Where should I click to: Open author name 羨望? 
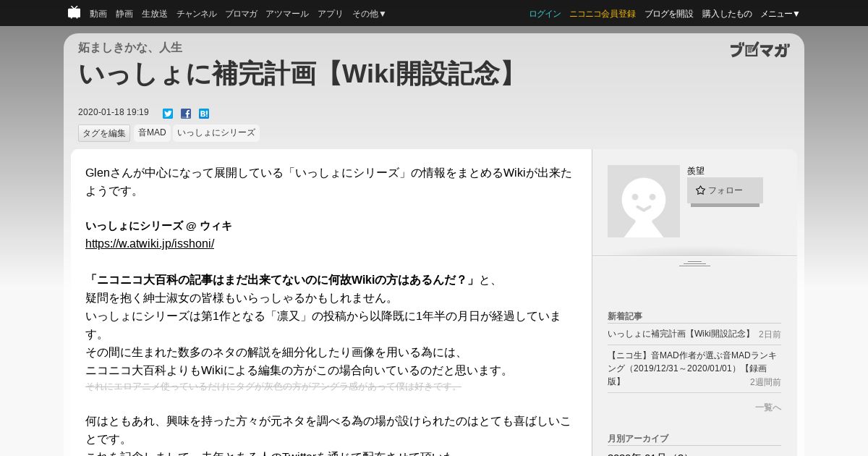(696, 171)
